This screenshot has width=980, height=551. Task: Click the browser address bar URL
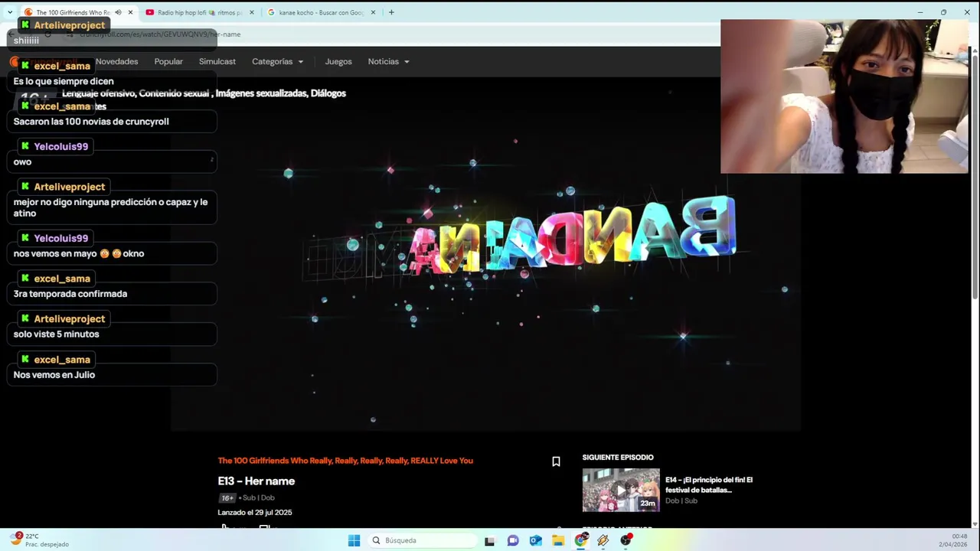tap(160, 34)
